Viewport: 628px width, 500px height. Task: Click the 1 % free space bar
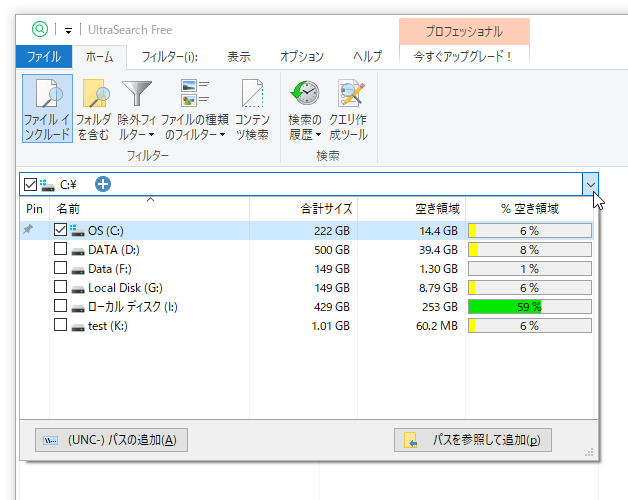click(x=529, y=269)
